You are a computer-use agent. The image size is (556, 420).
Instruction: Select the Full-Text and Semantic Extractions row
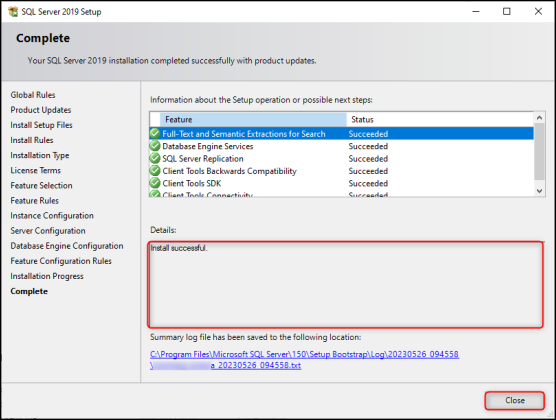[341, 134]
